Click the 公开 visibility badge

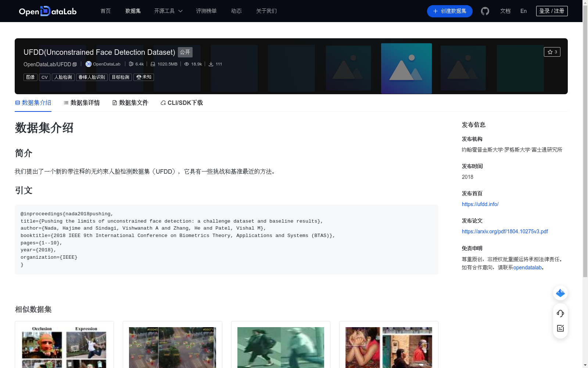185,52
